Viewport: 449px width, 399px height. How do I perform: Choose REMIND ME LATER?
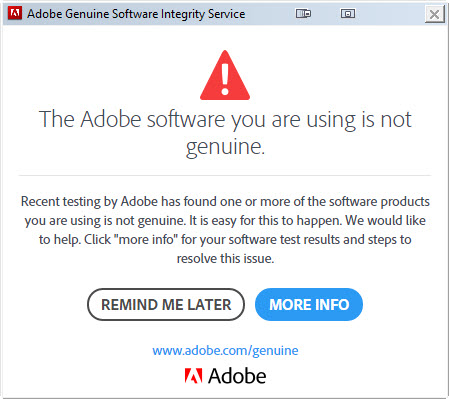[166, 305]
